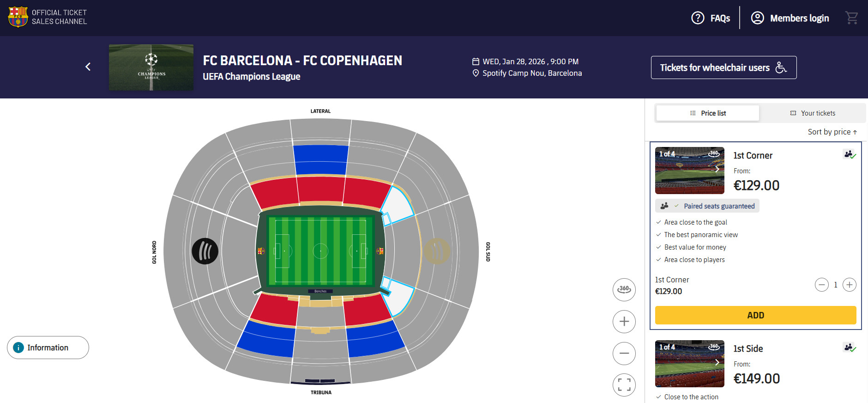
Task: Go back using the left arrow
Action: pyautogui.click(x=88, y=67)
